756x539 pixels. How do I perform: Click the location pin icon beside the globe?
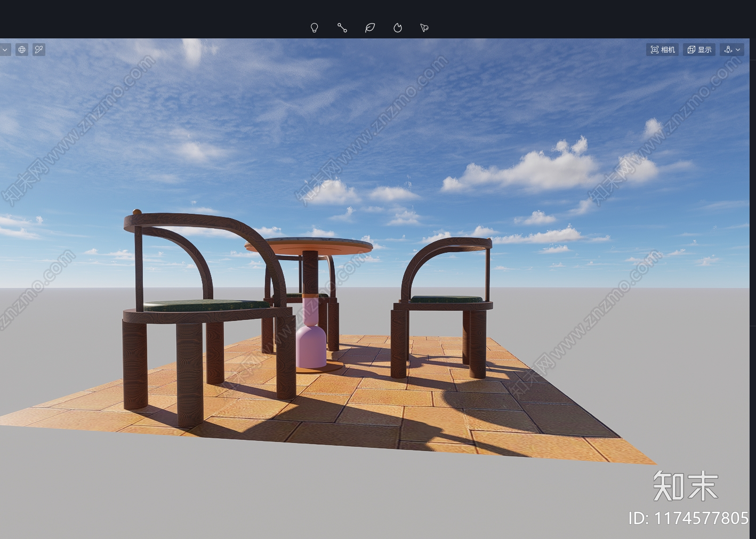(39, 50)
